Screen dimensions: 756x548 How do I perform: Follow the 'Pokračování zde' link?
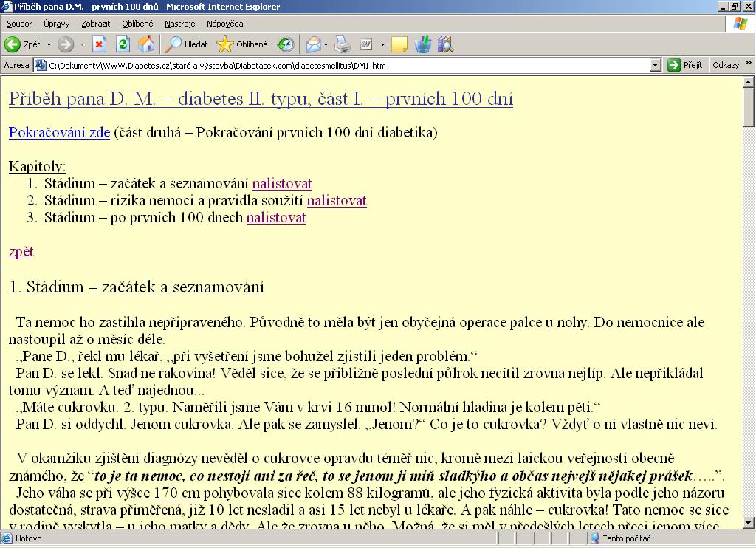coord(59,132)
